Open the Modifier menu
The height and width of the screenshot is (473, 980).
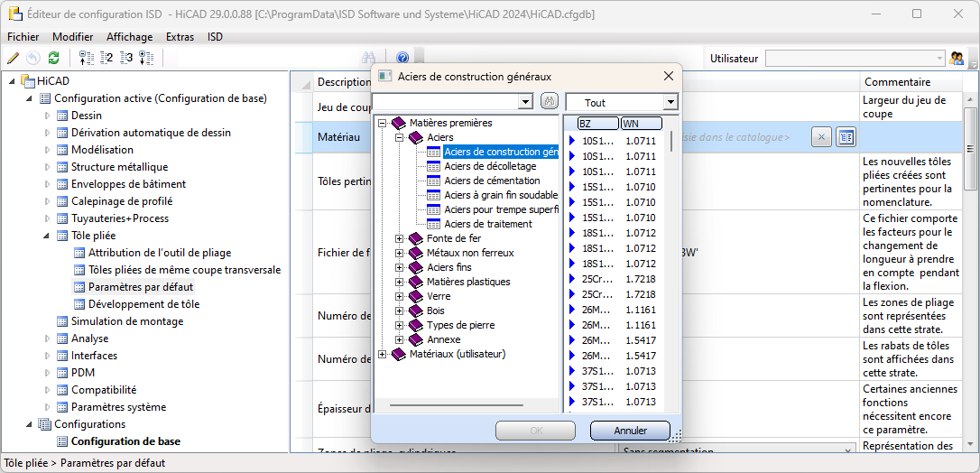coord(72,37)
